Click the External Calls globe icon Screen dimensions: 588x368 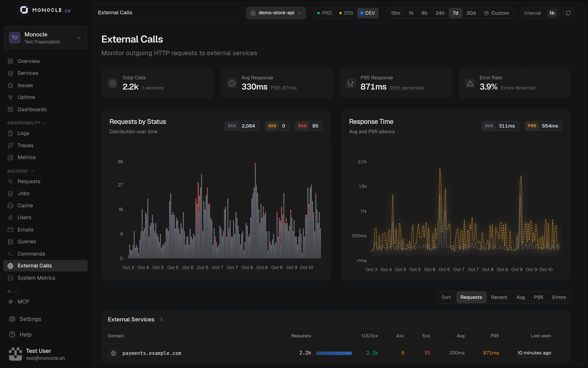[10, 266]
